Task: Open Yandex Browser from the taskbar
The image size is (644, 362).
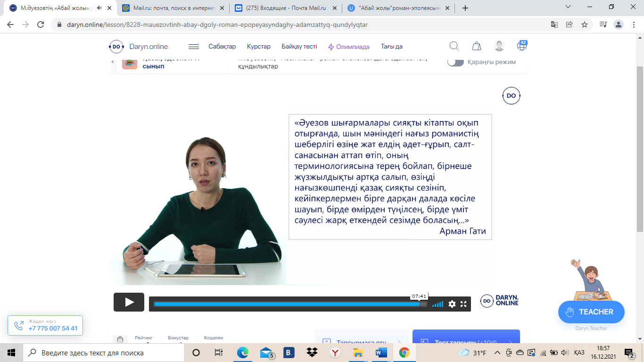Action: click(x=335, y=353)
